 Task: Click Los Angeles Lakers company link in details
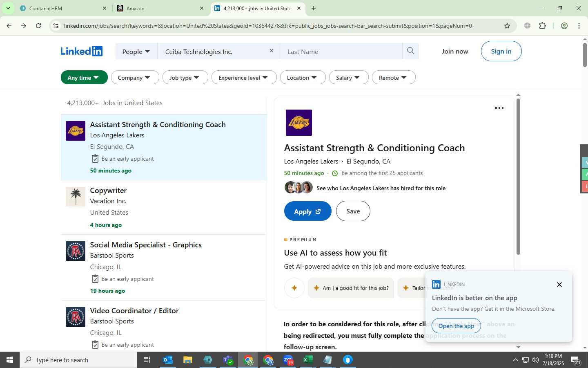pyautogui.click(x=311, y=161)
